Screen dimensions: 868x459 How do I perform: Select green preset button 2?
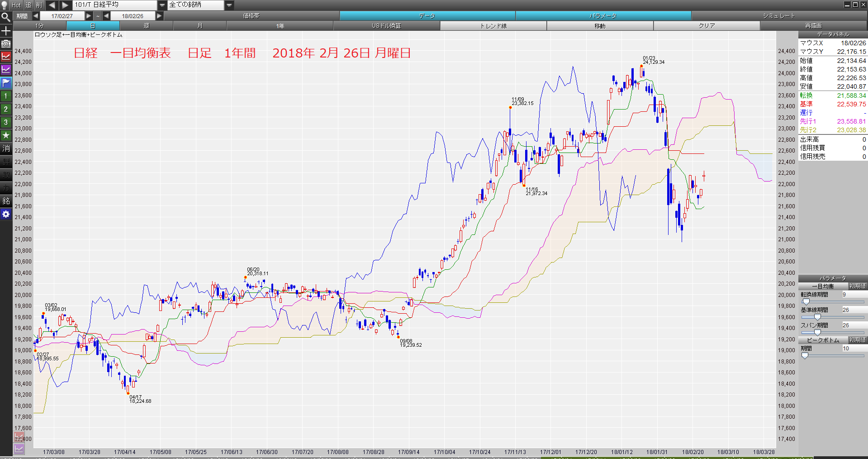[6, 109]
